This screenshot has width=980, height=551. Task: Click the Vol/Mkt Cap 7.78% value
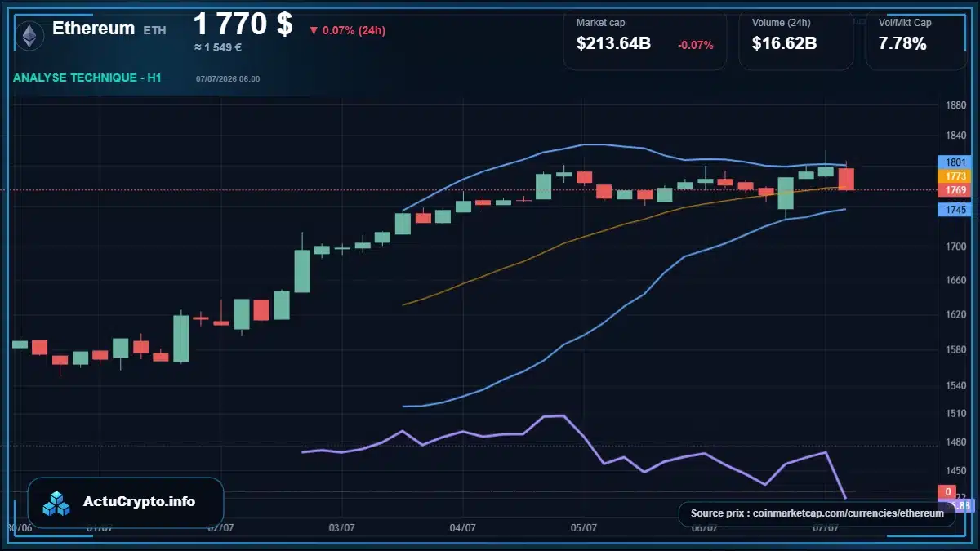[x=902, y=44]
